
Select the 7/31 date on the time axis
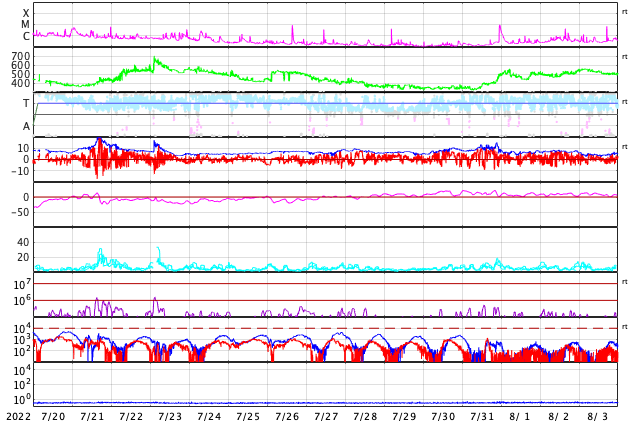point(482,416)
